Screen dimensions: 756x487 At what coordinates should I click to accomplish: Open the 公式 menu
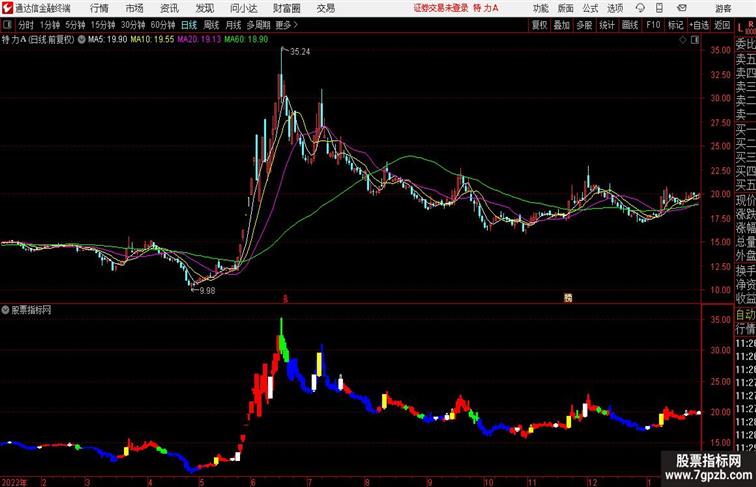click(x=590, y=8)
